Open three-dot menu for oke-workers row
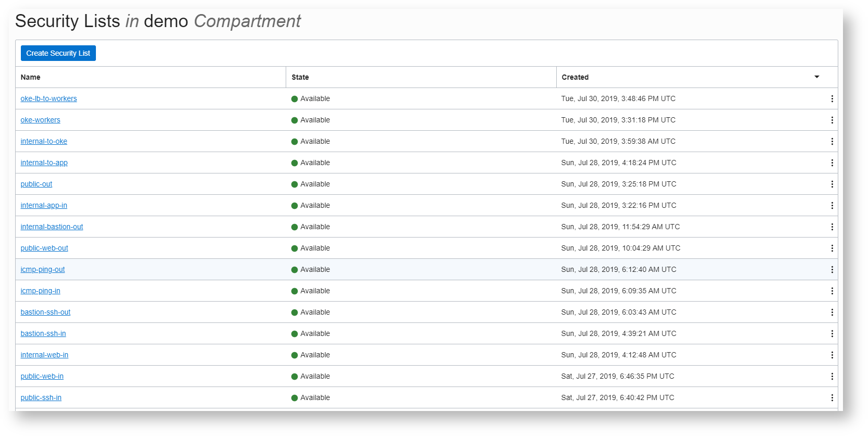Image resolution: width=868 pixels, height=436 pixels. point(832,120)
